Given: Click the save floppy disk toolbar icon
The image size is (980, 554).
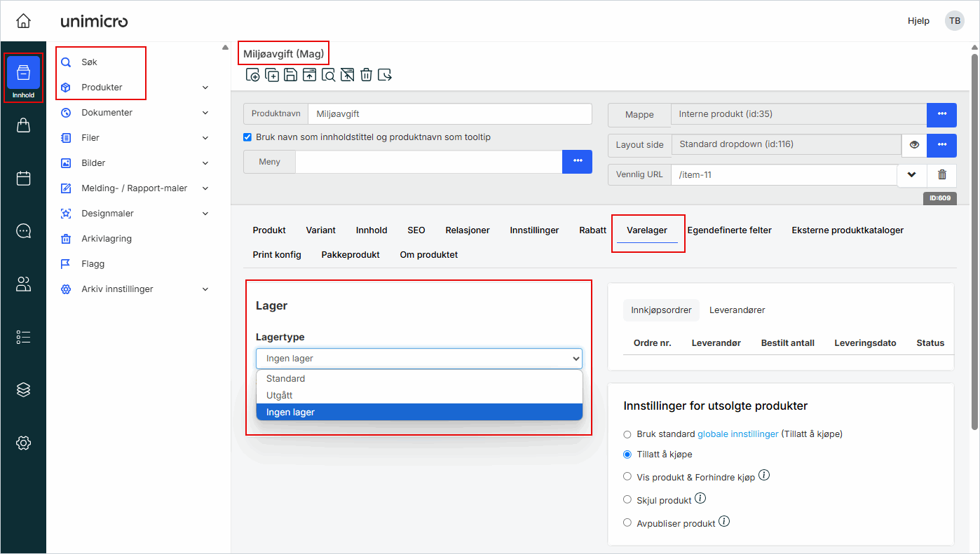Looking at the screenshot, I should [x=290, y=75].
